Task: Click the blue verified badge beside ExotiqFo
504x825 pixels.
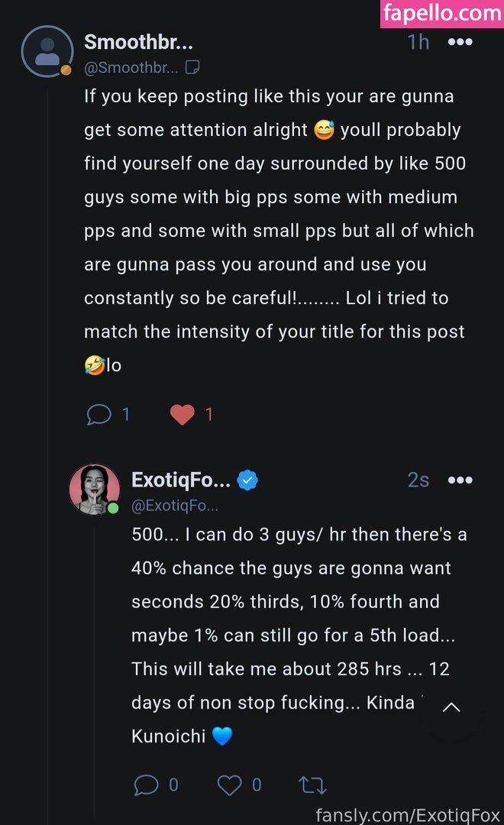Action: tap(247, 480)
